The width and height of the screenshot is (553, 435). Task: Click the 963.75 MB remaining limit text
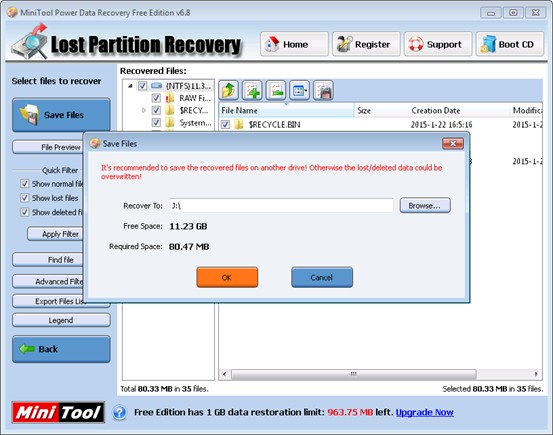tap(350, 412)
